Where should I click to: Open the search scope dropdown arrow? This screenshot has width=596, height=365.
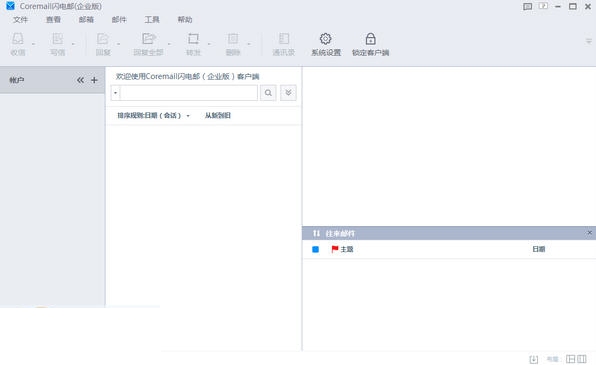116,93
